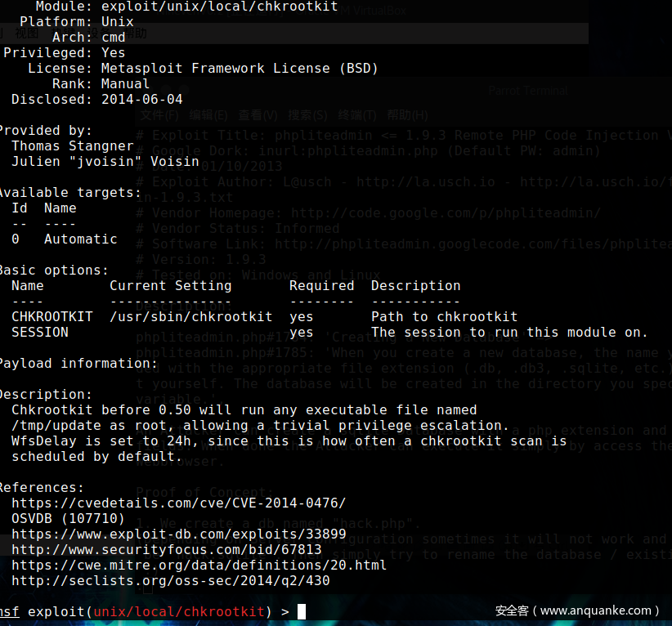Screen dimensions: 672x626
Task: Open the 文件(F) menu in Parrot Terminal
Action: [x=158, y=115]
